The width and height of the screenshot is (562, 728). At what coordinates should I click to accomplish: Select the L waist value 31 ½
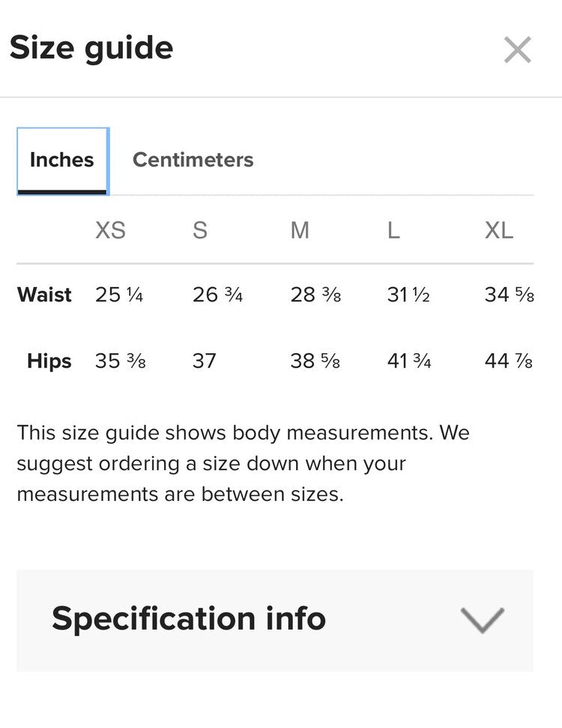(x=408, y=295)
